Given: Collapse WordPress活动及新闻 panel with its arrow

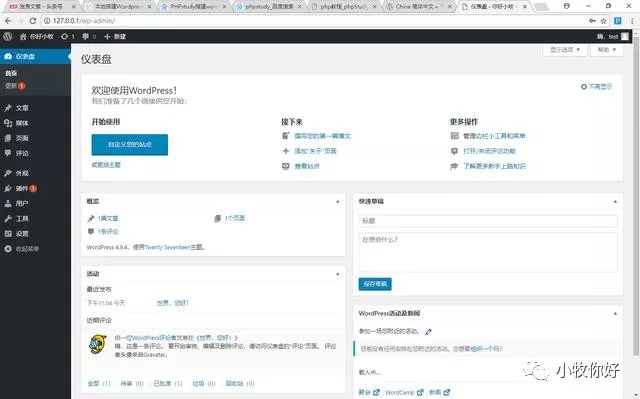Looking at the screenshot, I should (615, 313).
